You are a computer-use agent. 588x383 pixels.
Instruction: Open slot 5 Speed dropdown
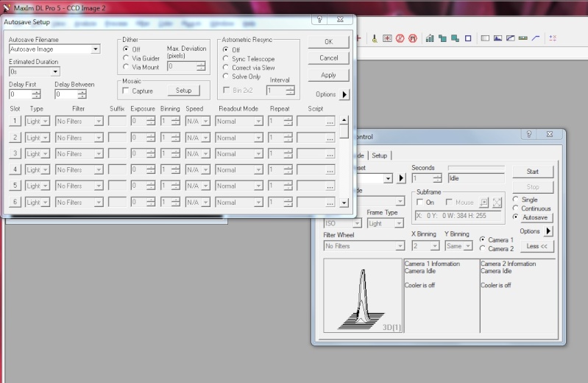pyautogui.click(x=205, y=186)
